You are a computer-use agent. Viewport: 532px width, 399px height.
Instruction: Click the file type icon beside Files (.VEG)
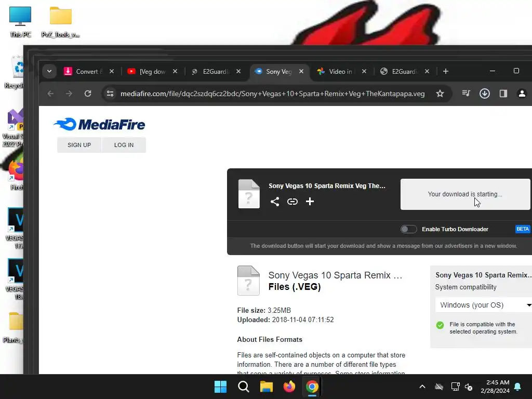pyautogui.click(x=248, y=281)
